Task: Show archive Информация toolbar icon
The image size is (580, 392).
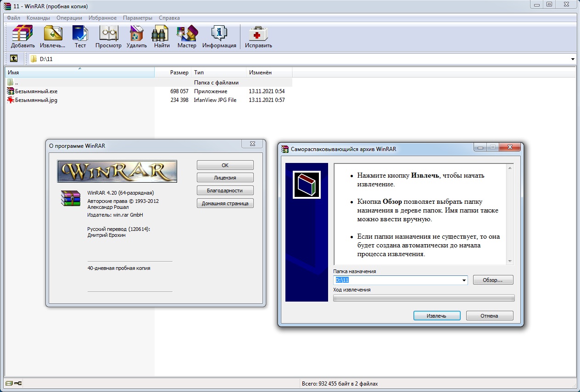Action: tap(219, 37)
